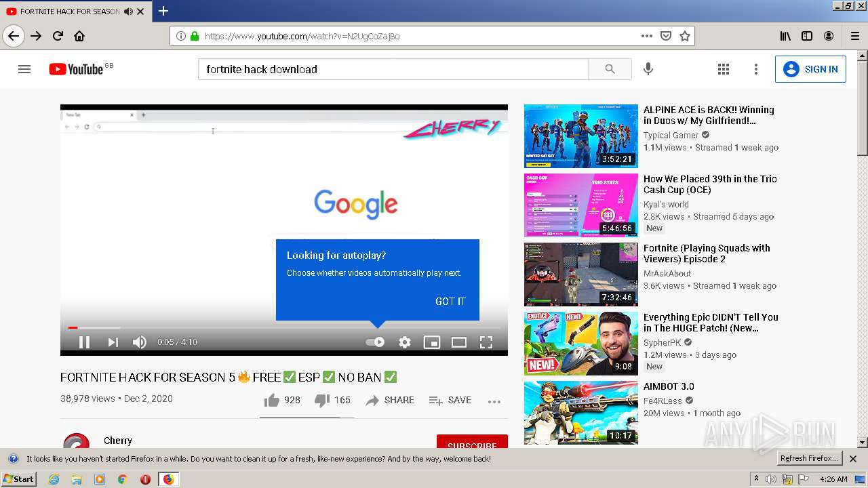868x488 pixels.
Task: Click the Firefox URL address bar
Action: [x=420, y=36]
